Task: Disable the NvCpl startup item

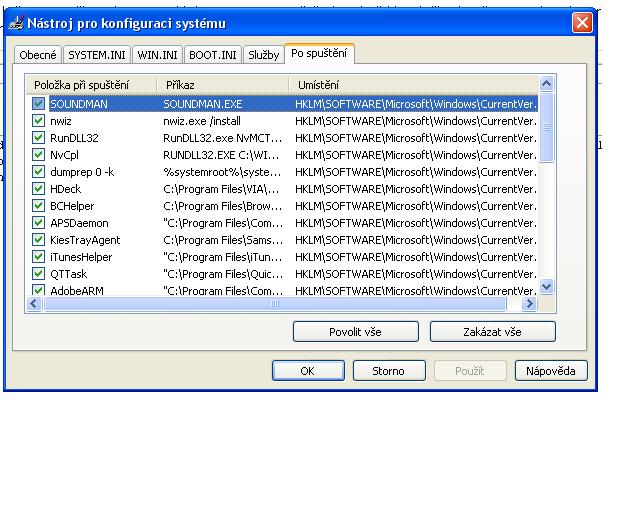Action: 38,155
